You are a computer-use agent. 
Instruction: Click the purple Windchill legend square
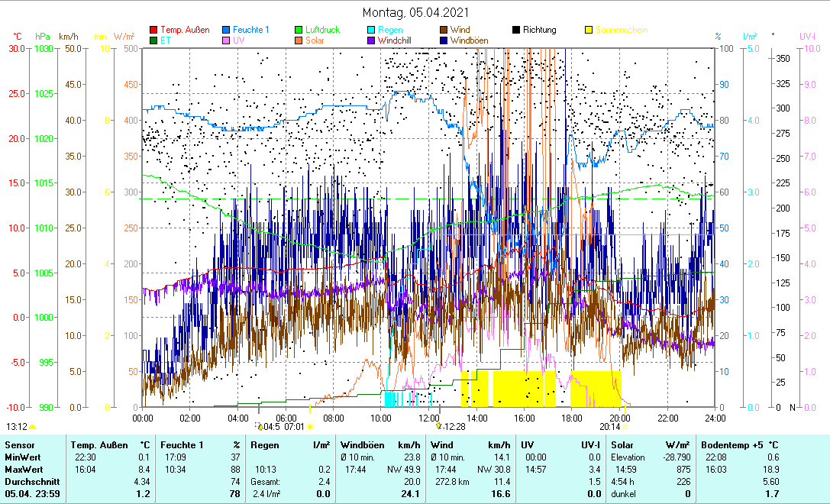(371, 40)
